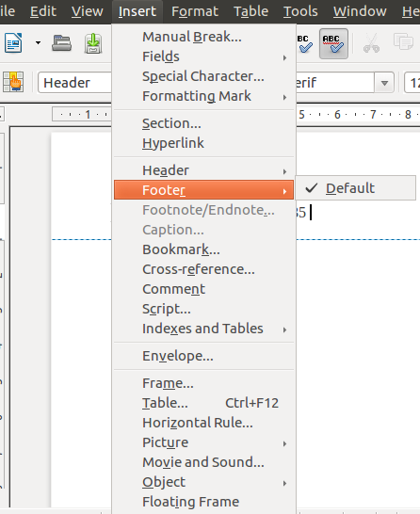Click the highlighted Footer menu item
Image resolution: width=420 pixels, height=514 pixels.
(203, 190)
